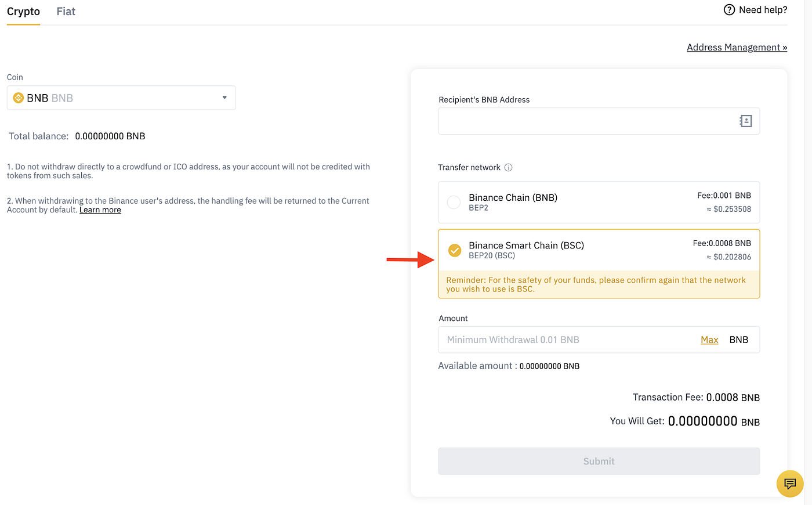
Task: Click the orange checkmark on BSC network
Action: pyautogui.click(x=454, y=250)
